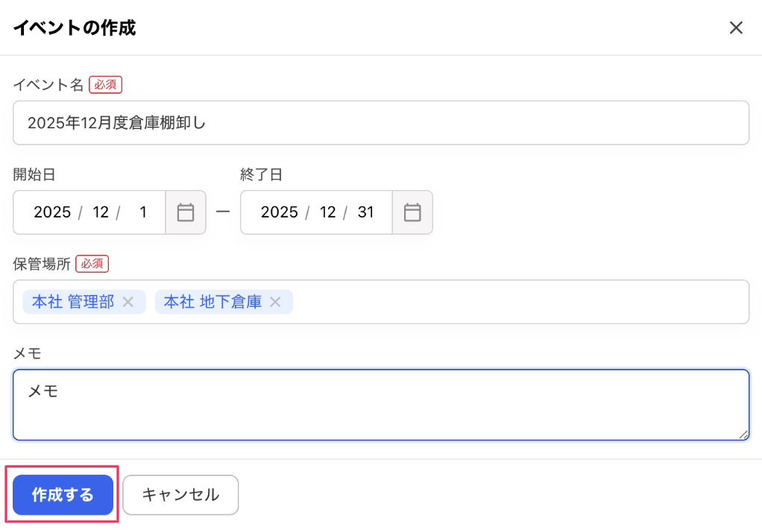Click キャンセル to cancel event creation
This screenshot has width=762, height=532.
pos(180,494)
